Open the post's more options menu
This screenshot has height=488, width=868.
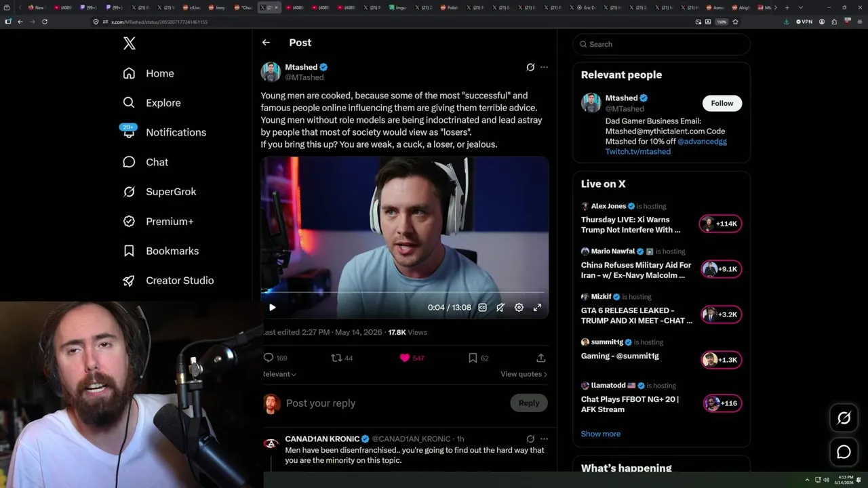(544, 67)
